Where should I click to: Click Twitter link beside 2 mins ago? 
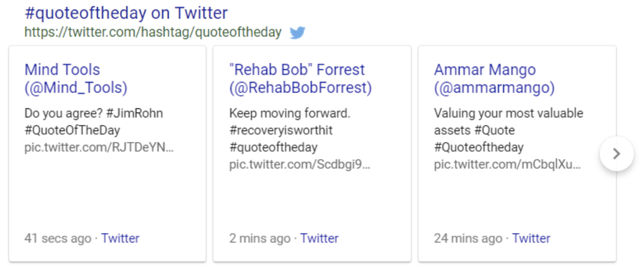[319, 238]
